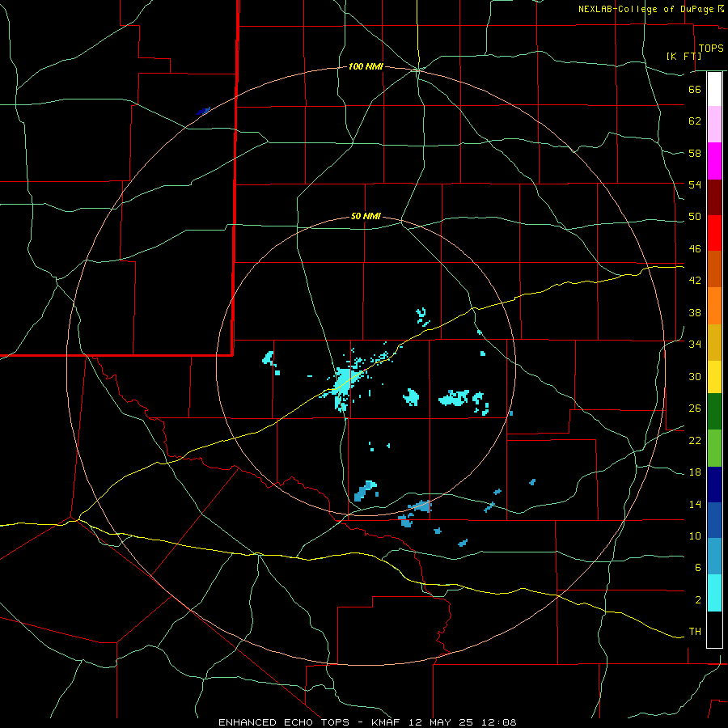Click the legend value "58"

pos(695,153)
